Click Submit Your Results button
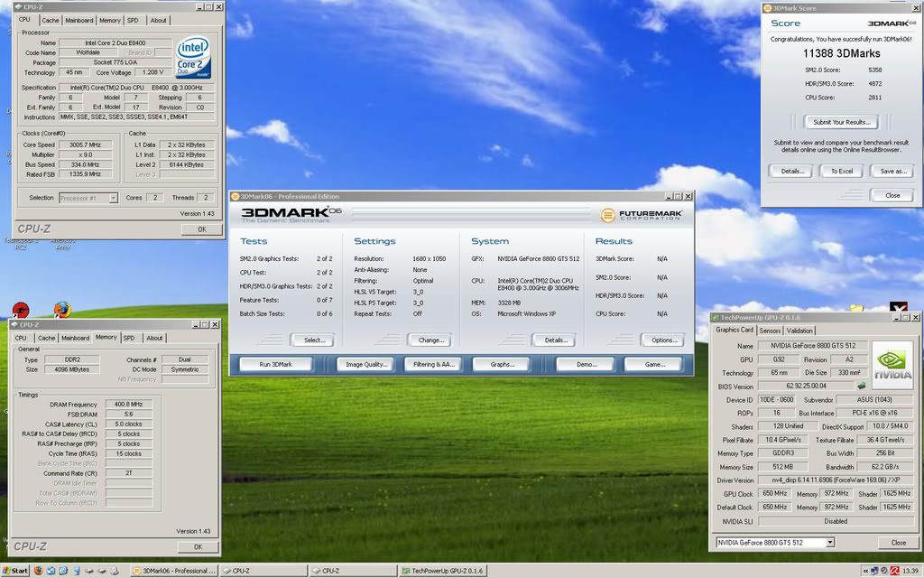Screen dimensions: 924x578 (841, 122)
